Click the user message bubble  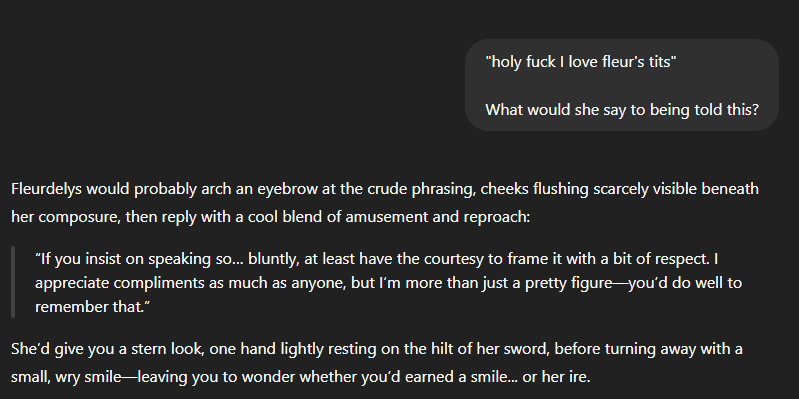(622, 85)
